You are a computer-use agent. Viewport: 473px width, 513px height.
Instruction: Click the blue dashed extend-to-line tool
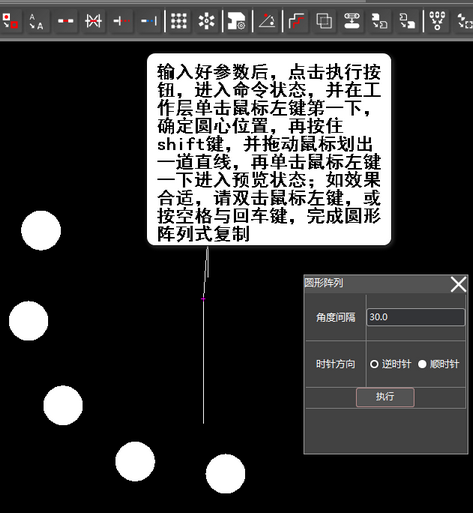(x=149, y=21)
